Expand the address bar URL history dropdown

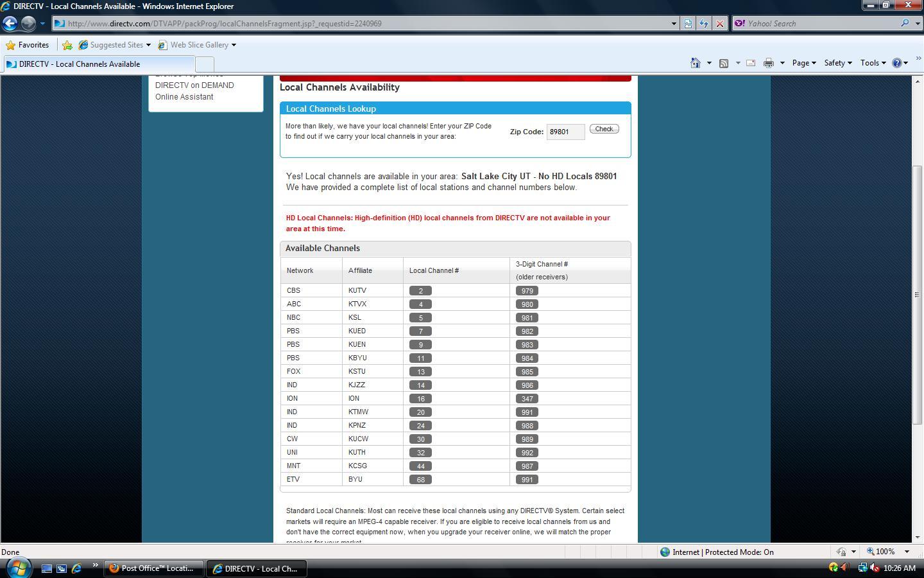click(674, 24)
